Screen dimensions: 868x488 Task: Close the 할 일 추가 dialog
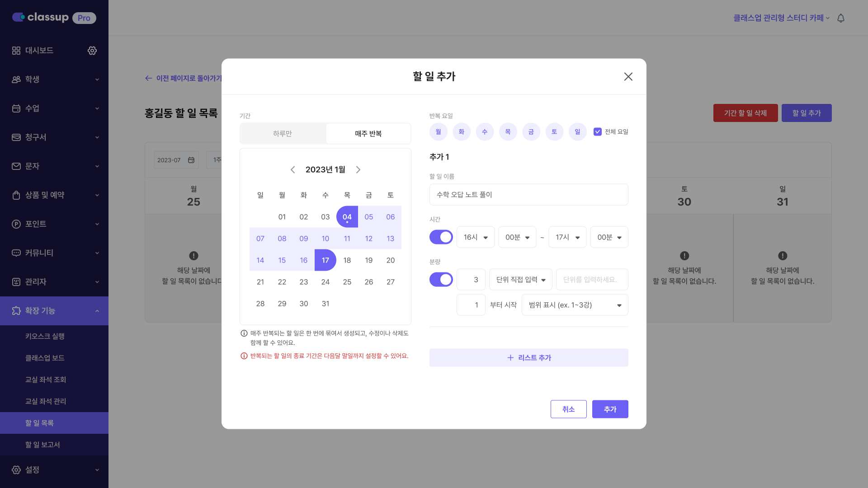pos(628,76)
